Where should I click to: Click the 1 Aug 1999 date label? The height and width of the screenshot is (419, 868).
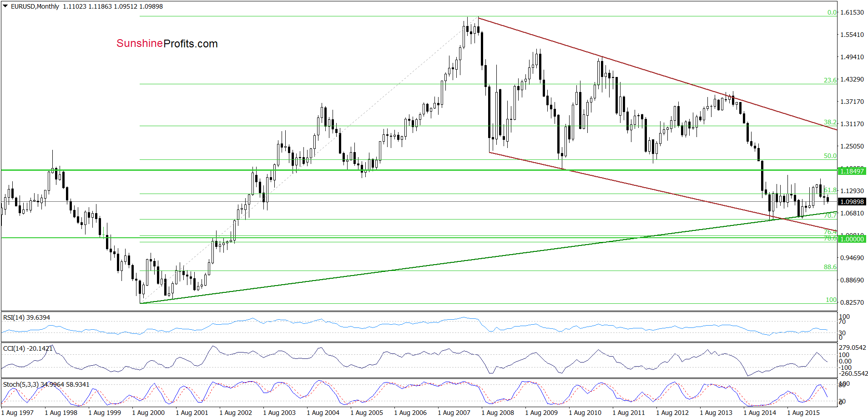105,413
